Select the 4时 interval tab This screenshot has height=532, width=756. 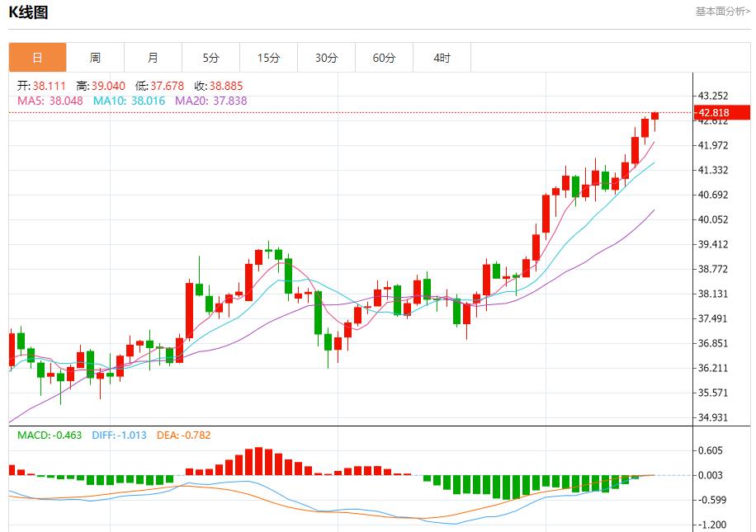click(441, 57)
